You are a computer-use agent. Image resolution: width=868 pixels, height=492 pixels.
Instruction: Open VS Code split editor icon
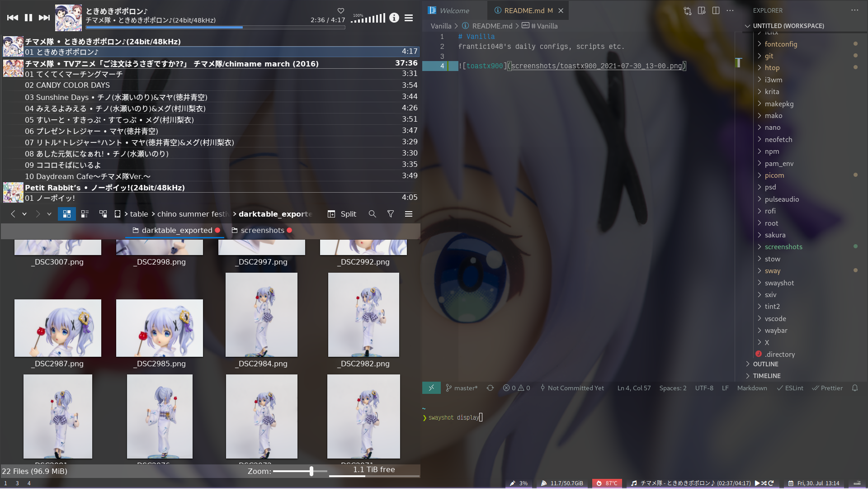716,10
